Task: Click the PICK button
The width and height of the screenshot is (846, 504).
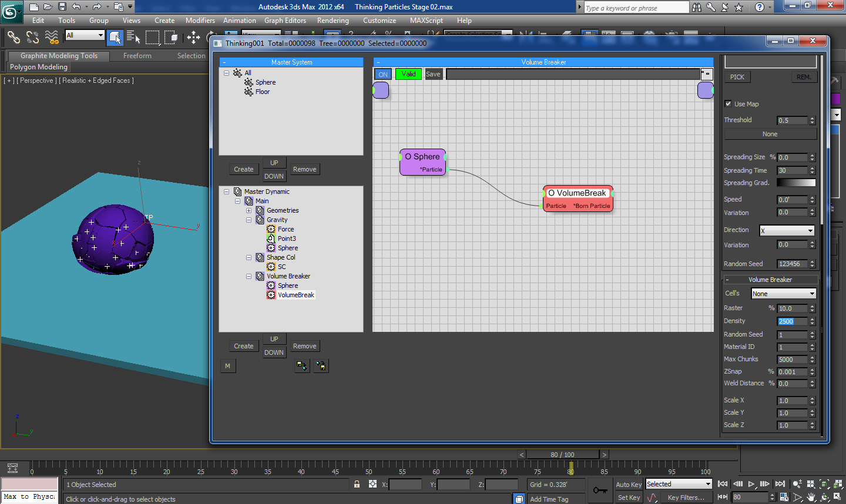Action: pyautogui.click(x=737, y=77)
